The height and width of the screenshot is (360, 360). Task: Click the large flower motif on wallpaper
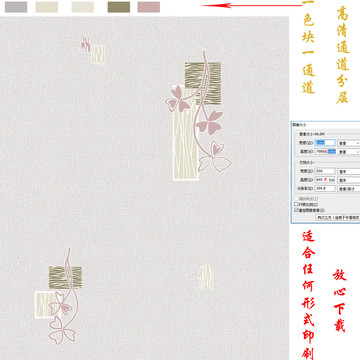tap(199, 115)
